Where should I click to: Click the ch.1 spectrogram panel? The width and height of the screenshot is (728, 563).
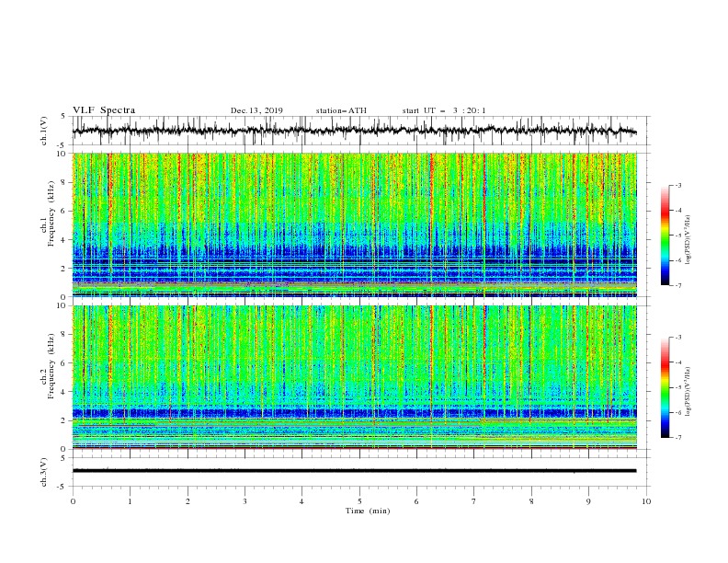pyautogui.click(x=355, y=224)
